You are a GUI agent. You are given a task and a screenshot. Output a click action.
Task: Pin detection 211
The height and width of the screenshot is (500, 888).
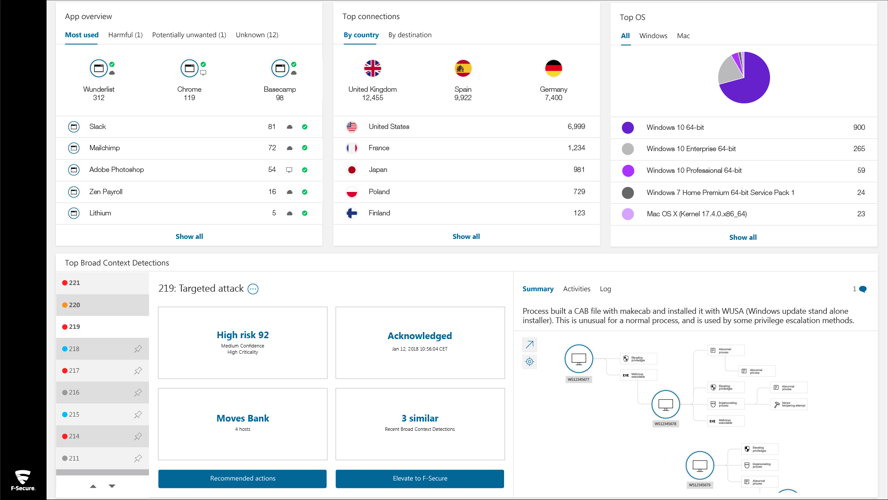(138, 459)
